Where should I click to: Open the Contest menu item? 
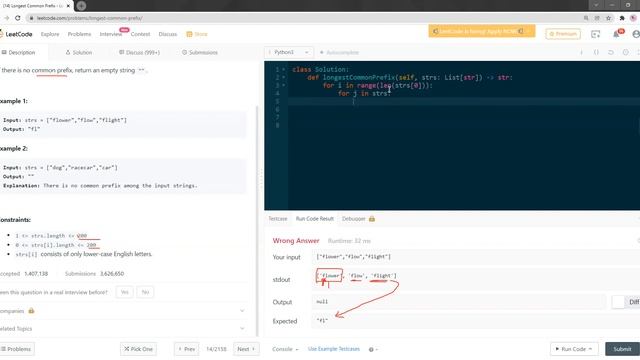pos(140,34)
